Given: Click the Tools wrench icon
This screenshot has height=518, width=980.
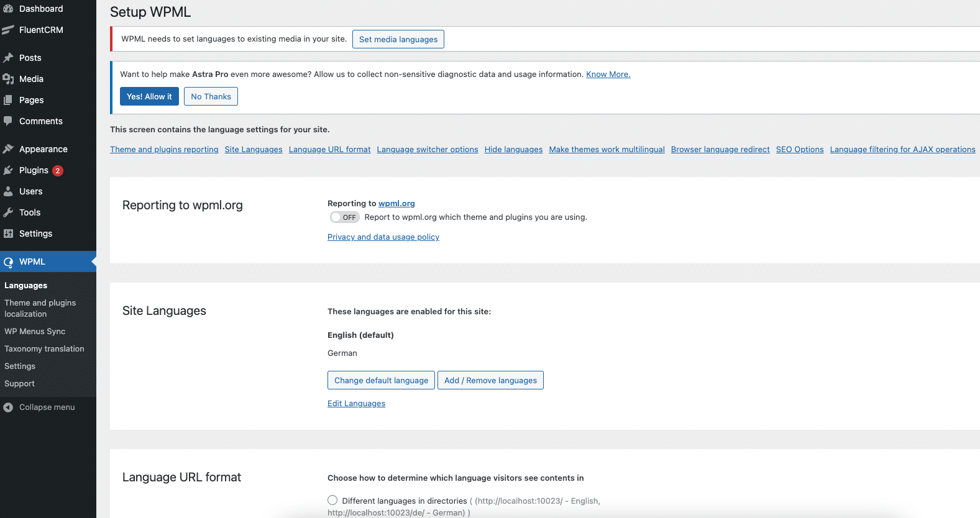Looking at the screenshot, I should click(8, 212).
